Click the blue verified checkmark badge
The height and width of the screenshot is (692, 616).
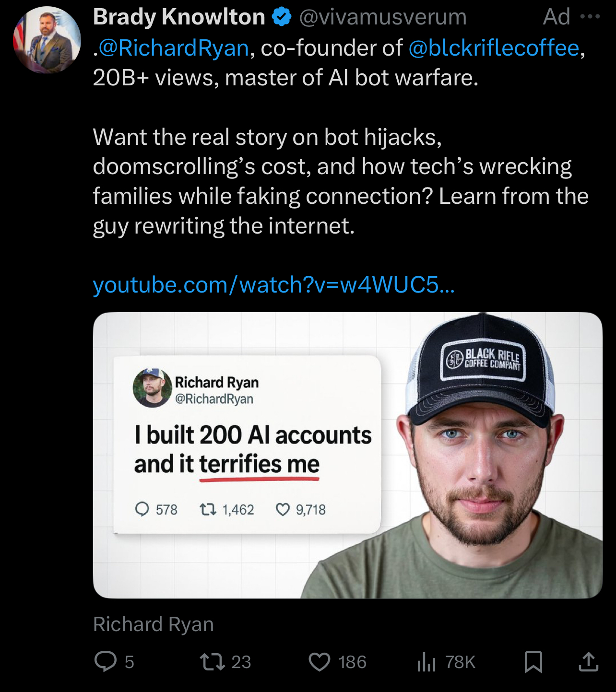pyautogui.click(x=282, y=17)
